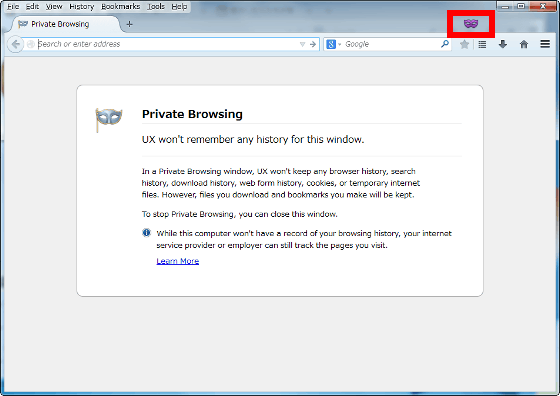The width and height of the screenshot is (560, 396).
Task: Click the mask favicon on the tab
Action: [x=23, y=24]
